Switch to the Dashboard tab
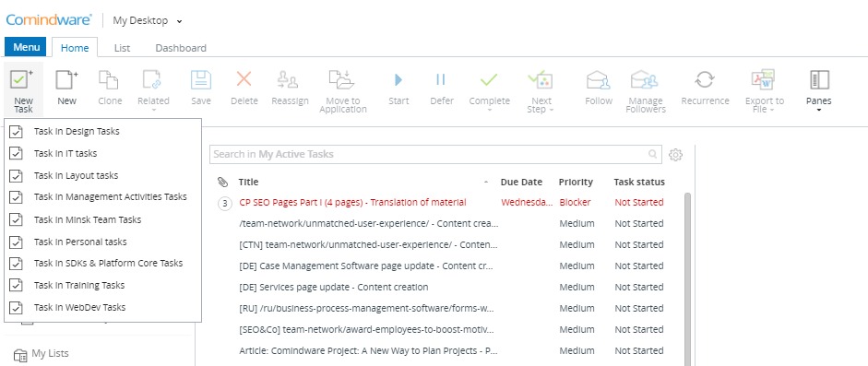868x366 pixels. (x=181, y=48)
